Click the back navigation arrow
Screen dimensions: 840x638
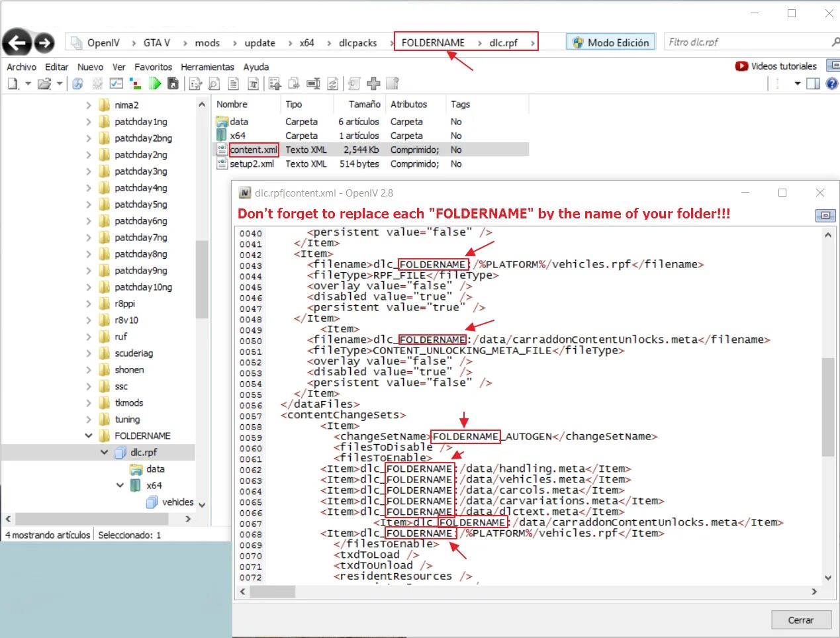(x=17, y=43)
